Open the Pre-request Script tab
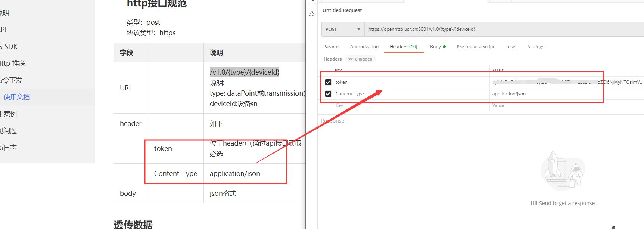 tap(475, 47)
